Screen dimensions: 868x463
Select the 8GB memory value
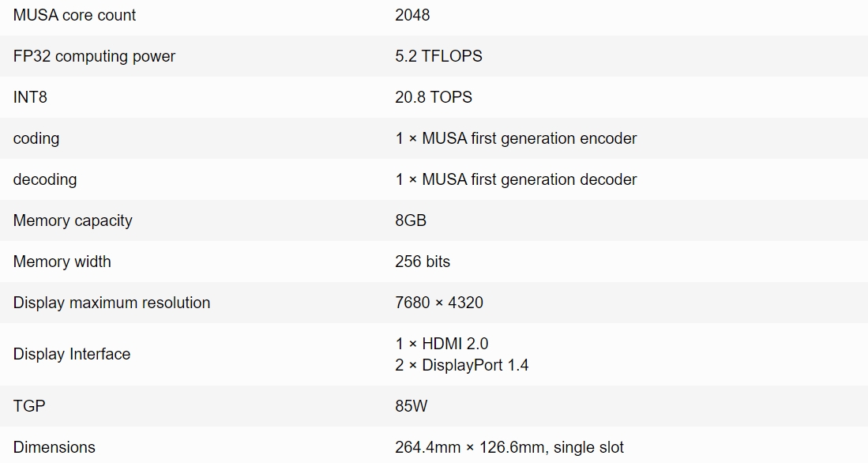click(x=411, y=220)
